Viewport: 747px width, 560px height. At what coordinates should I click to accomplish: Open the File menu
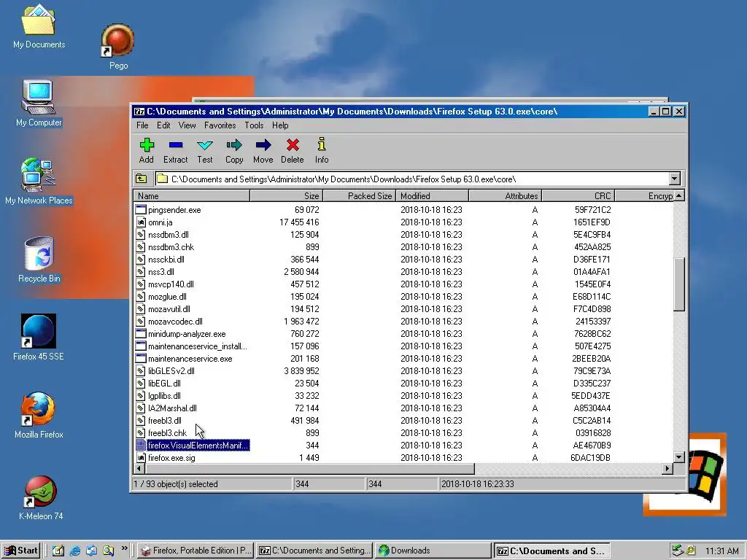click(x=142, y=125)
